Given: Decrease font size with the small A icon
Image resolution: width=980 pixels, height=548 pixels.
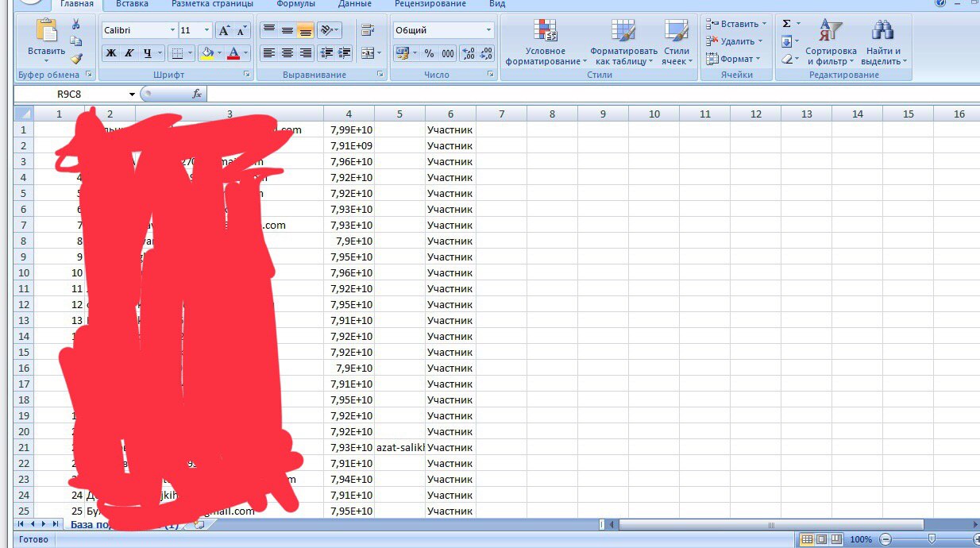Looking at the screenshot, I should pos(241,30).
